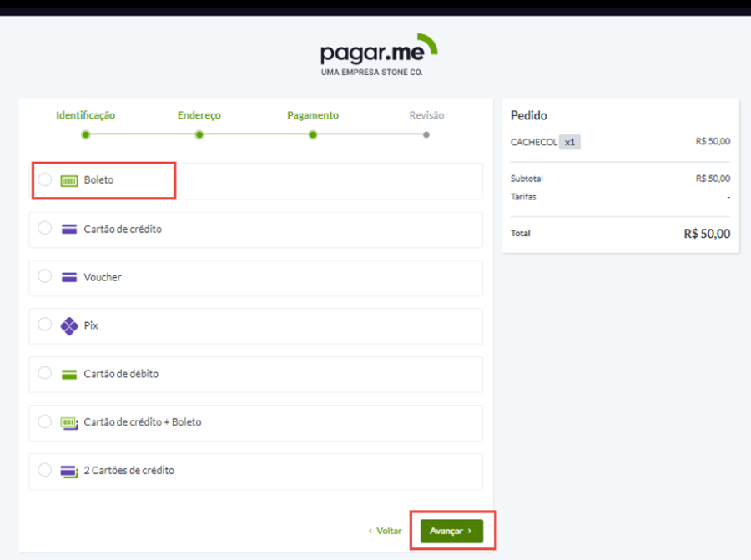Click the Cartão de crédito + Boleto label
This screenshot has width=751, height=560.
[143, 422]
